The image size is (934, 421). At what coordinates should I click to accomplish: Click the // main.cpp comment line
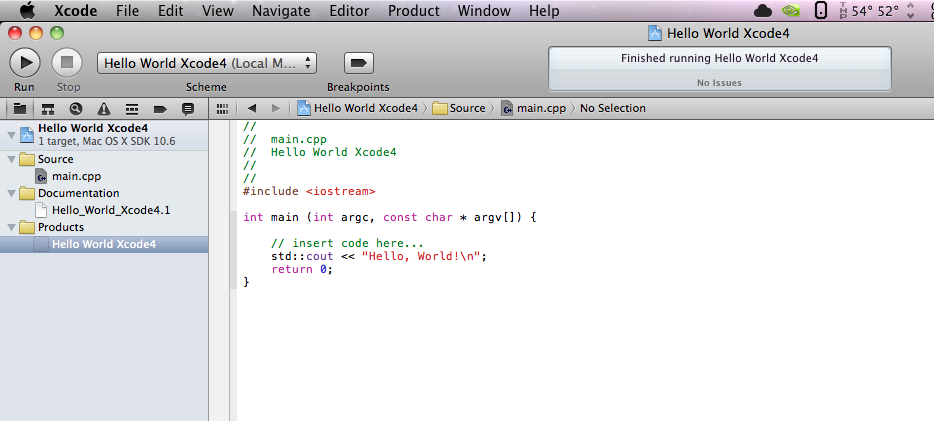tap(285, 139)
